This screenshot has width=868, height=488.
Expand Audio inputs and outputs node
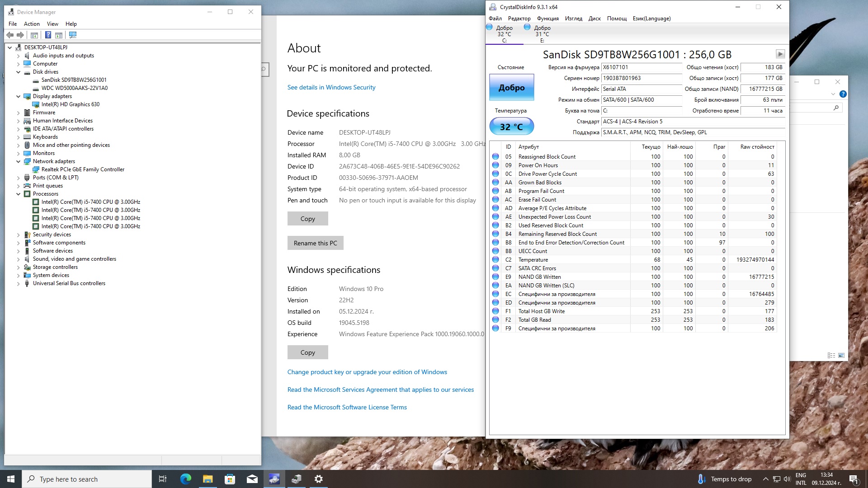[x=19, y=56]
